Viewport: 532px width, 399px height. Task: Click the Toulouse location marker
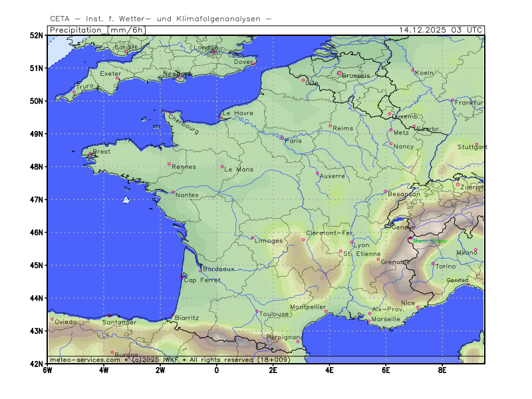pos(257,311)
